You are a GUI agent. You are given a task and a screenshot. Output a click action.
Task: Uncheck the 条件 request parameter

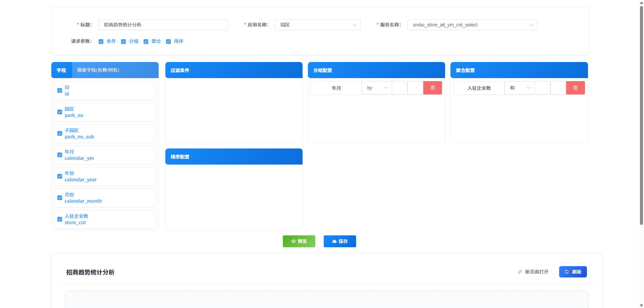101,42
